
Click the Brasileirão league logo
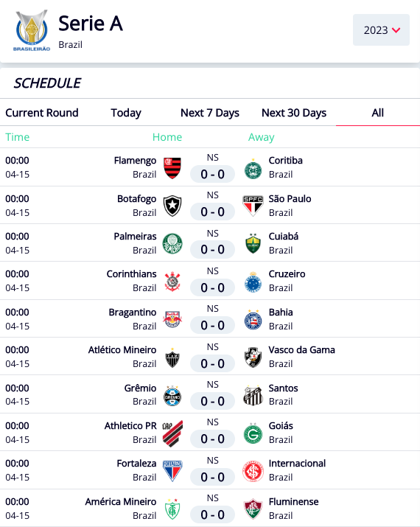point(32,30)
